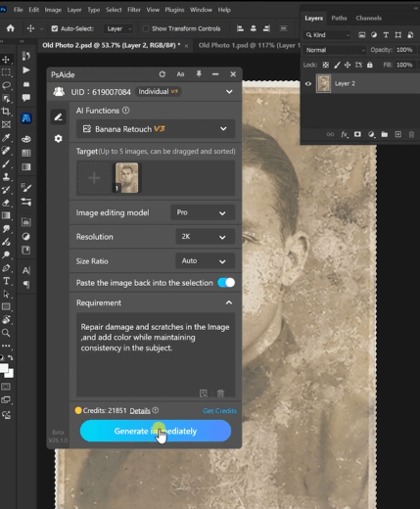This screenshot has width=420, height=509.
Task: Add layer mask in Layers panel
Action: pos(357,134)
